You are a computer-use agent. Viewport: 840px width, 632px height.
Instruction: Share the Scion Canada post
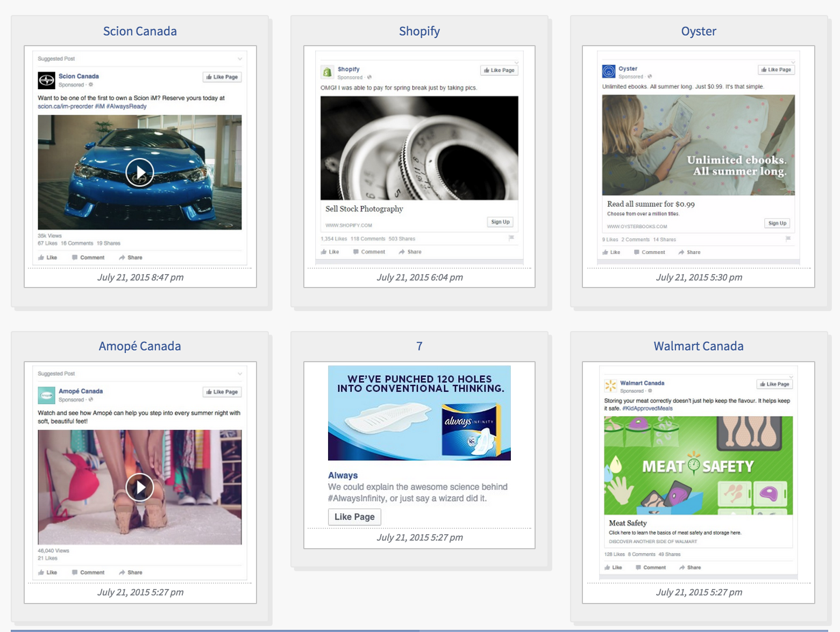point(131,257)
